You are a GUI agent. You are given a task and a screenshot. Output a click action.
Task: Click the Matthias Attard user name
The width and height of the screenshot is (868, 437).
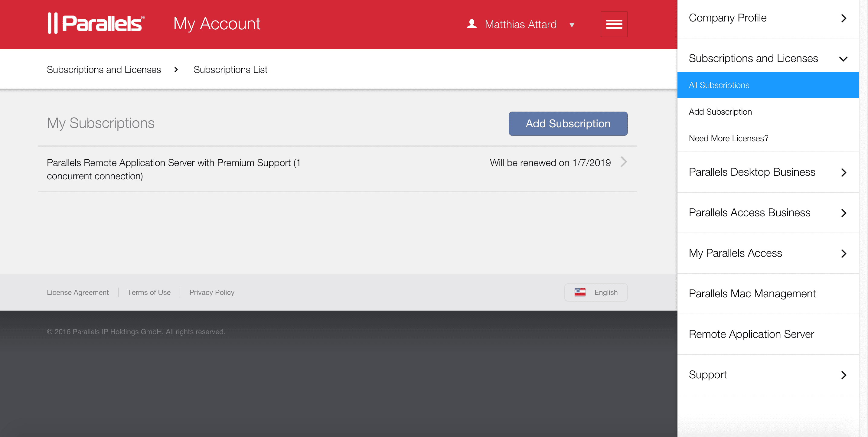[520, 24]
